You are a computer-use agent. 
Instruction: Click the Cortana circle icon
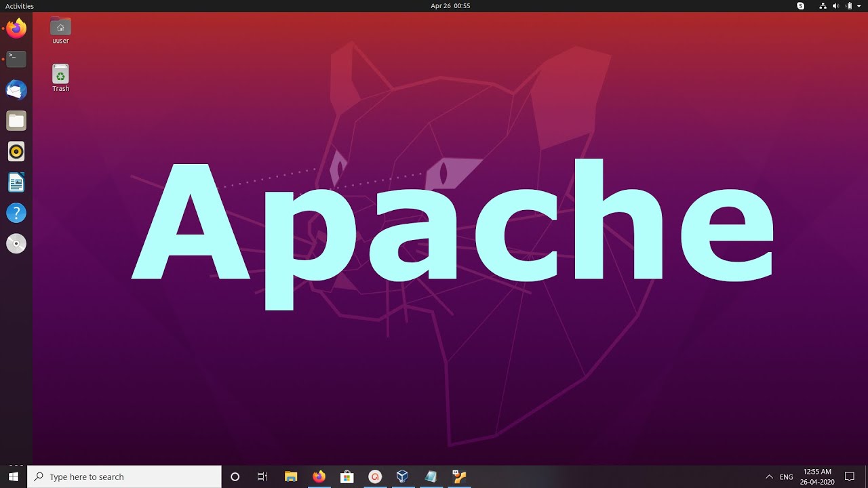click(235, 476)
